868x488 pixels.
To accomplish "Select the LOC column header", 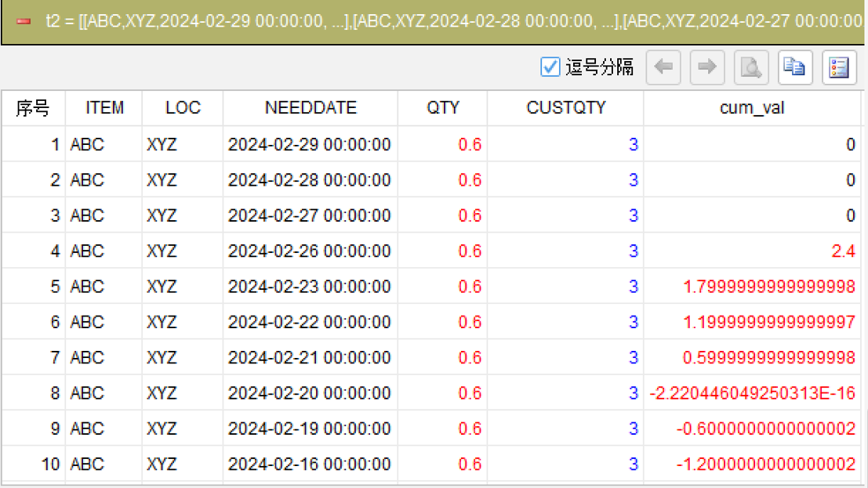I will pos(183,108).
